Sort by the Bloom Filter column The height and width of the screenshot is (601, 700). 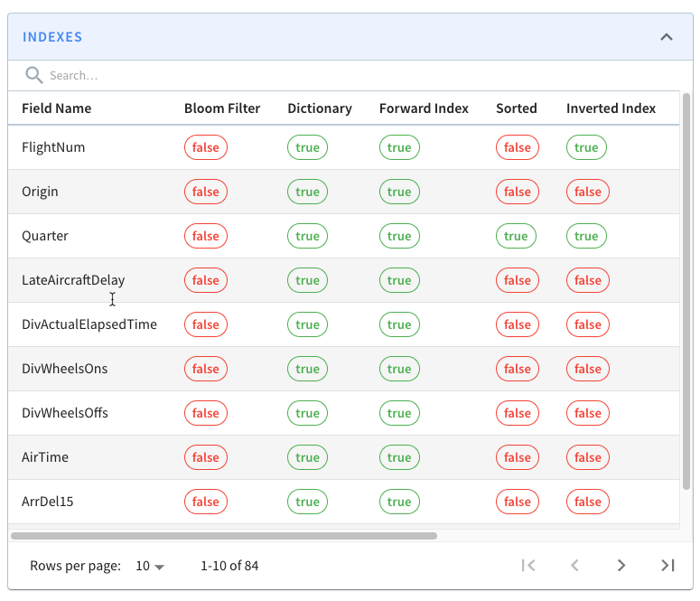tap(222, 108)
